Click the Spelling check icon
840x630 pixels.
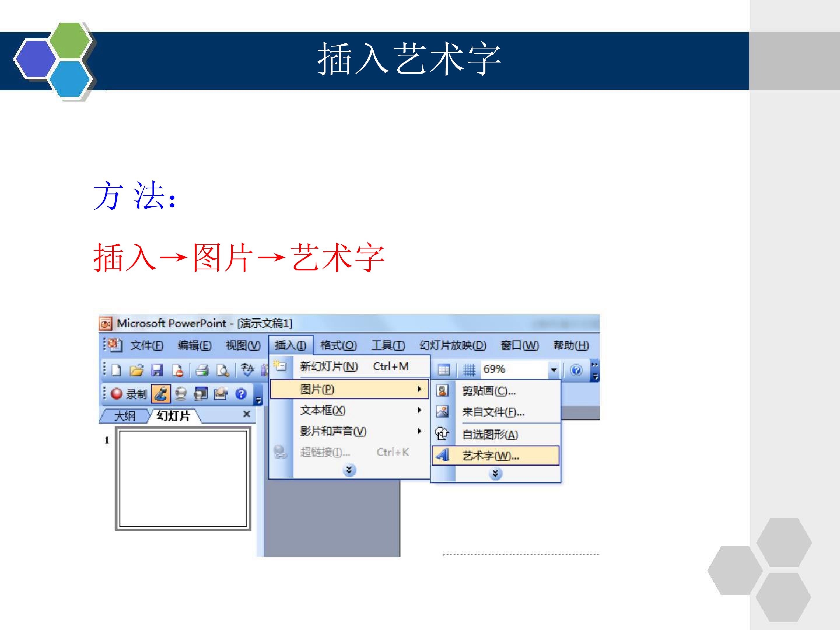247,370
